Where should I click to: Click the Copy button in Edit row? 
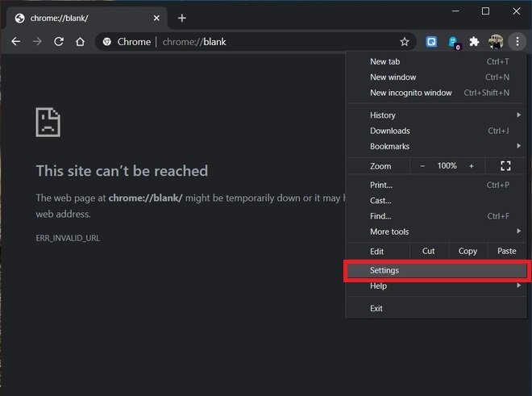pos(468,251)
